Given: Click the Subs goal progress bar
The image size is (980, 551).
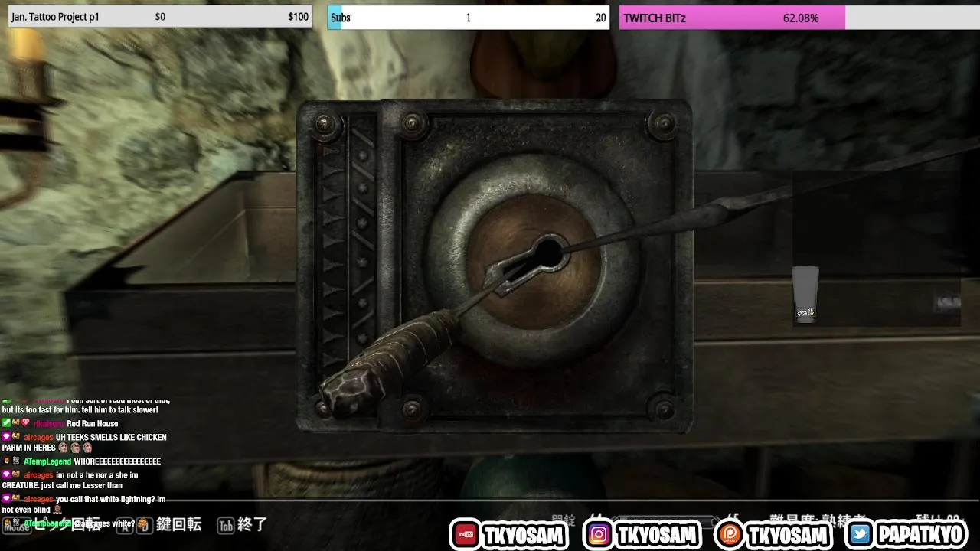Looking at the screenshot, I should [469, 18].
